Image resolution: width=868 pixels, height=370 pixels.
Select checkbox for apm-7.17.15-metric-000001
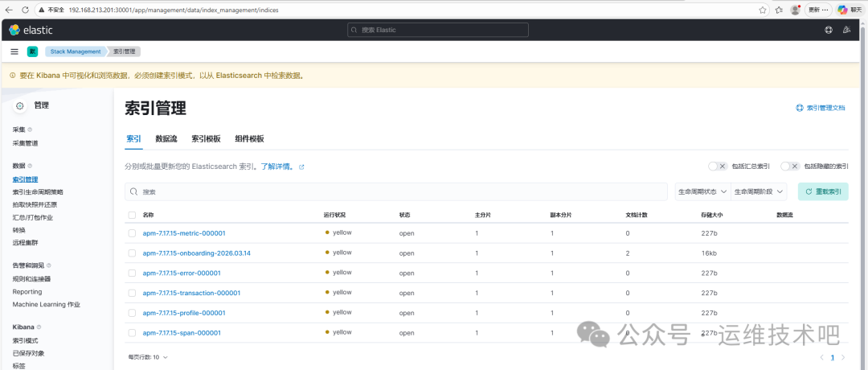point(132,233)
